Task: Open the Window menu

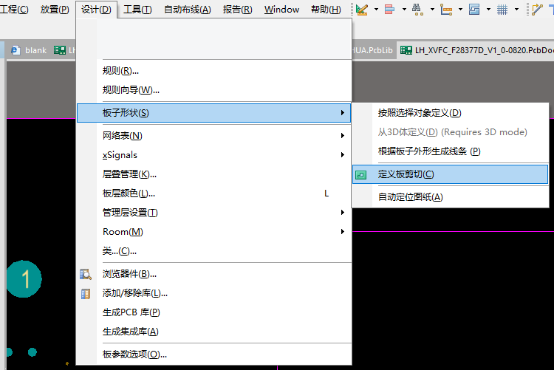Action: coord(282,10)
